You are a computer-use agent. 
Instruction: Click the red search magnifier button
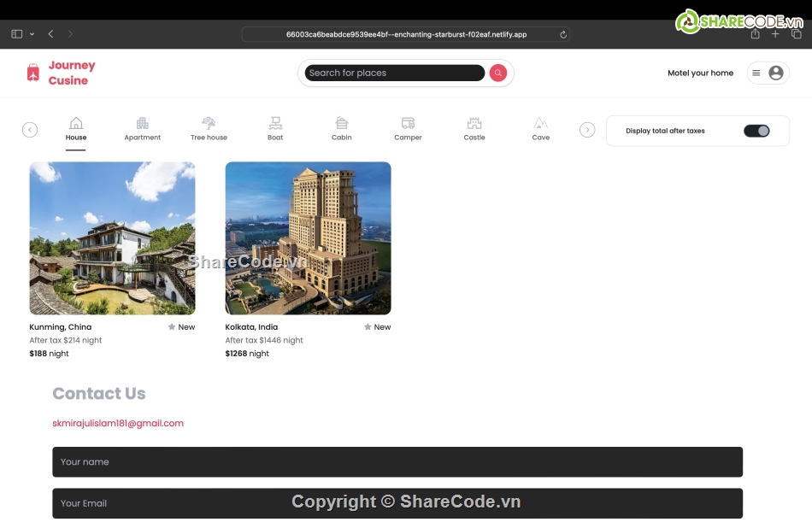pos(498,73)
